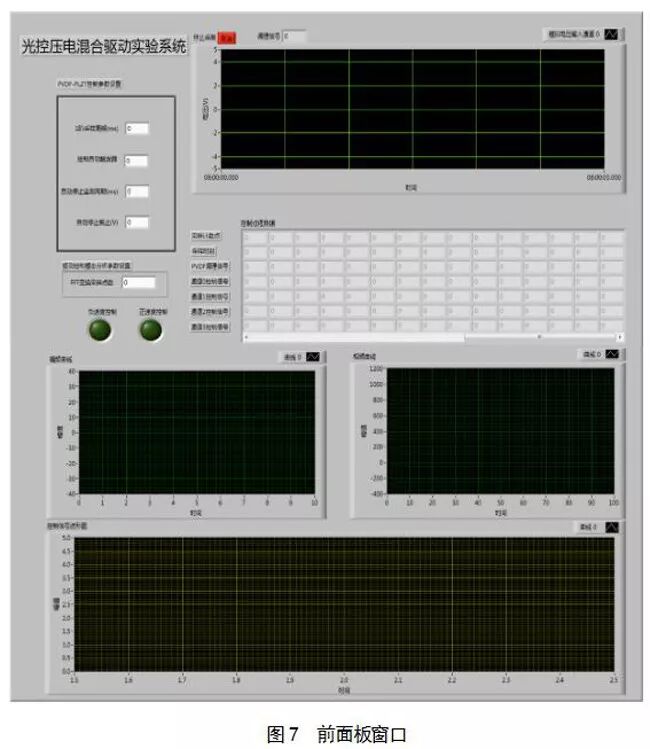Click the 100 x-axis maximum on 相频曲线 chart
The image size is (650, 749).
pos(614,503)
